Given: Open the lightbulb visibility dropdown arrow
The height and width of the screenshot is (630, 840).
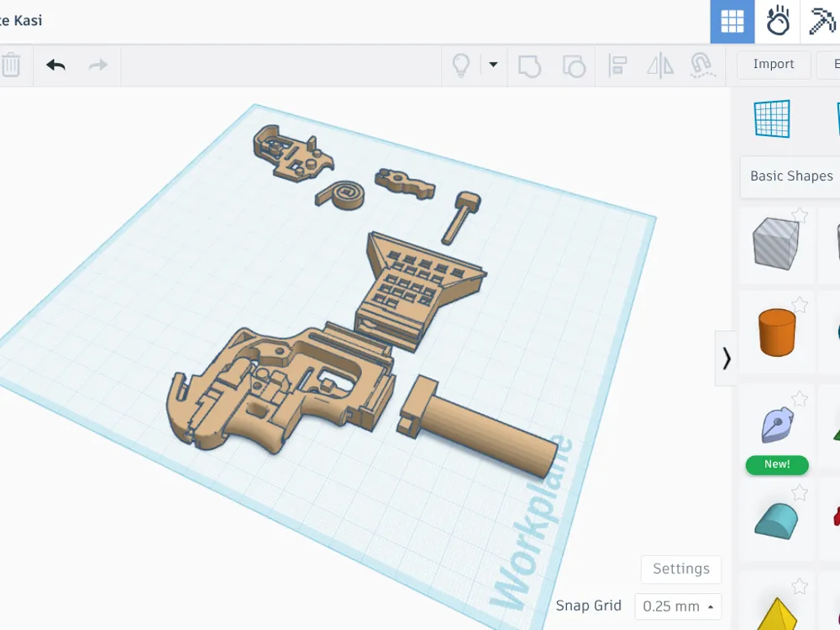Looking at the screenshot, I should pos(493,65).
